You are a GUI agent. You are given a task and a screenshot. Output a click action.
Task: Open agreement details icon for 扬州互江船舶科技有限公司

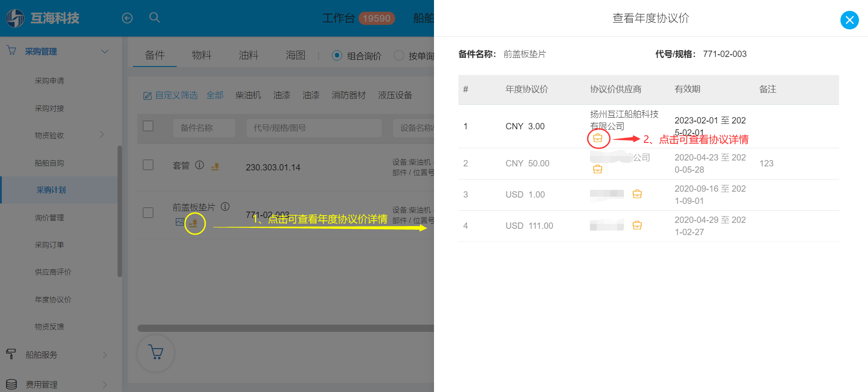tap(598, 138)
